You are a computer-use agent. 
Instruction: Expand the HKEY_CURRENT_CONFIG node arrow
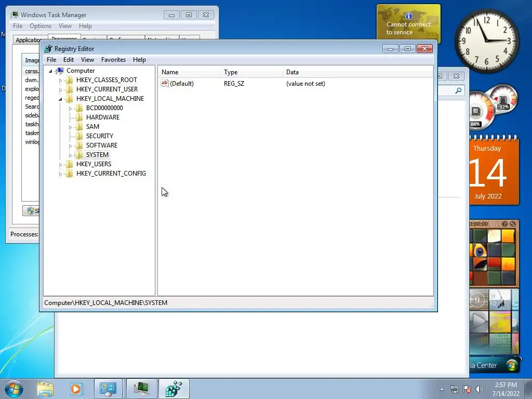coord(60,174)
